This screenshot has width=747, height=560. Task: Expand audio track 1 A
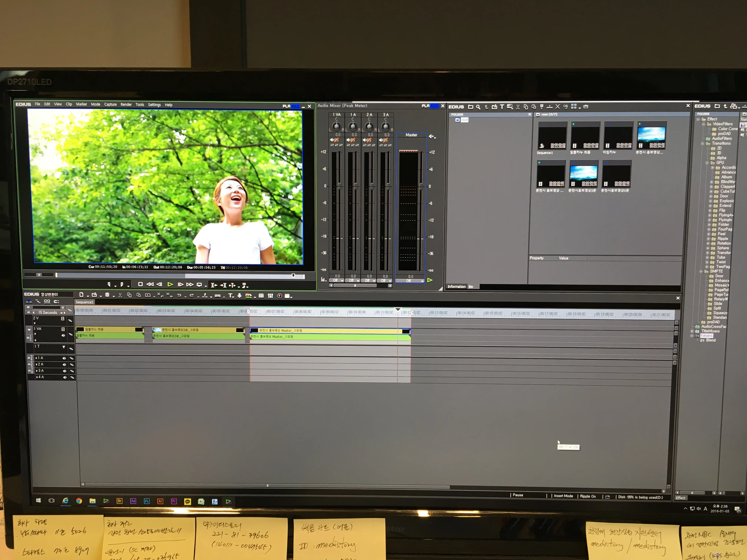(x=36, y=358)
